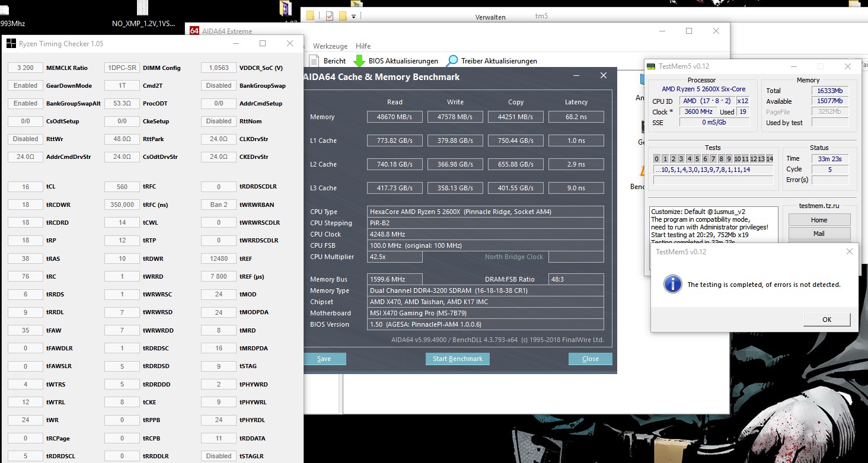Click the BankGroupSwapAlt Enabled field

tap(25, 103)
